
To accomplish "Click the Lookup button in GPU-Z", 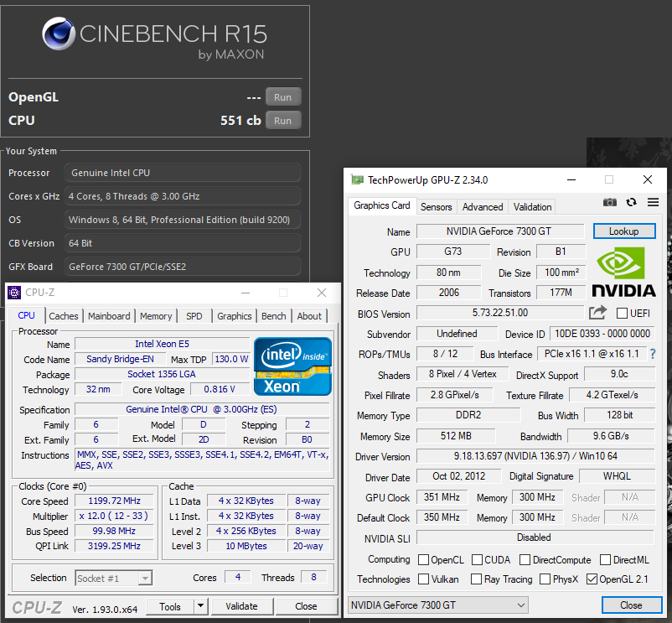I will (624, 231).
